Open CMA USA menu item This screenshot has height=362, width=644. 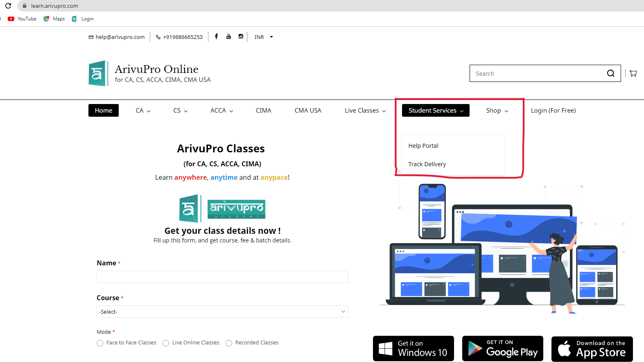pyautogui.click(x=308, y=111)
